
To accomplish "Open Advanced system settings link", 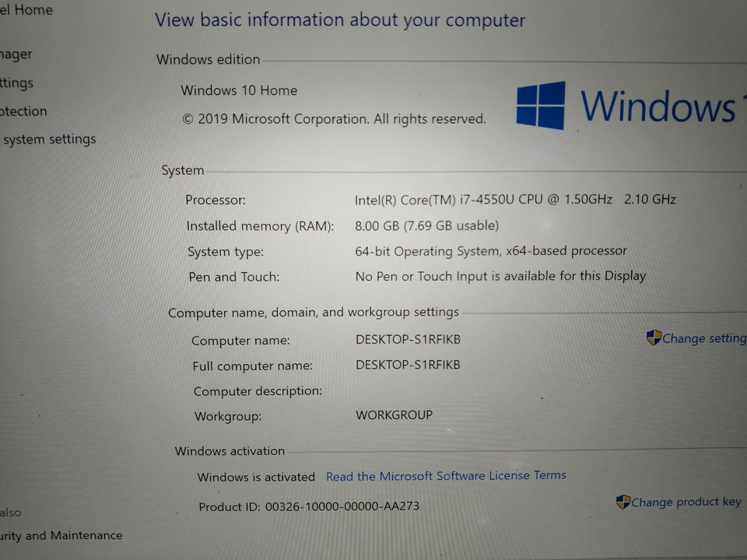I will [48, 139].
